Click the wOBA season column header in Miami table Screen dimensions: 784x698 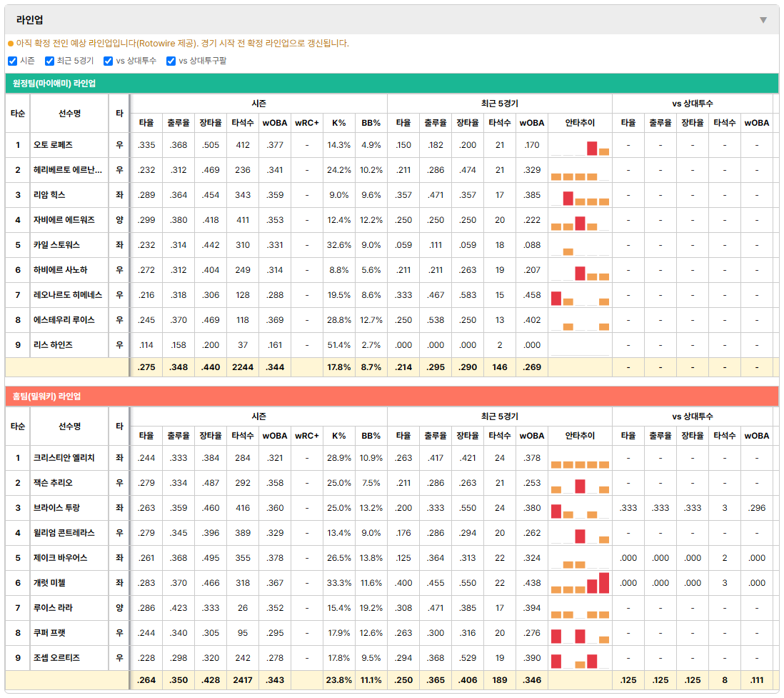[x=275, y=123]
